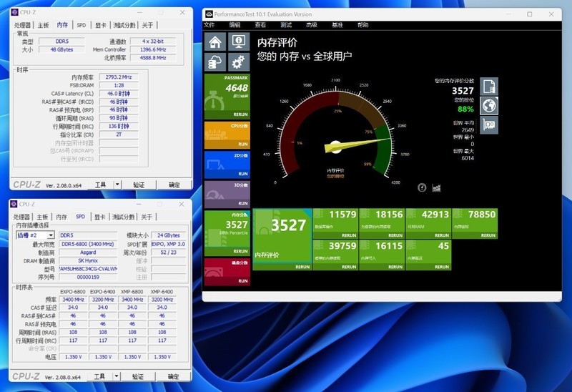572x392 pixels.
Task: Open the settings gears icon in PerformanceTest
Action: tap(239, 62)
